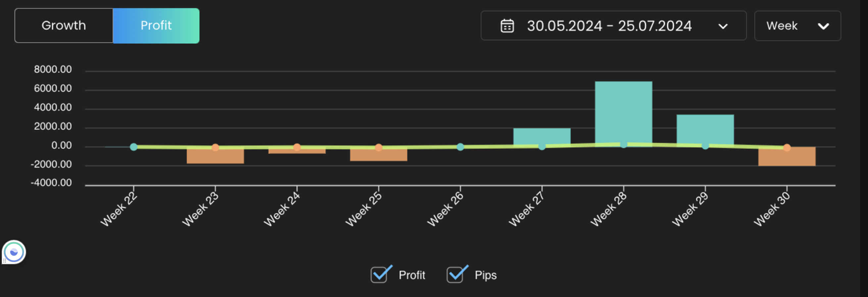868x297 pixels.
Task: Click the calendar icon in date range
Action: 507,26
